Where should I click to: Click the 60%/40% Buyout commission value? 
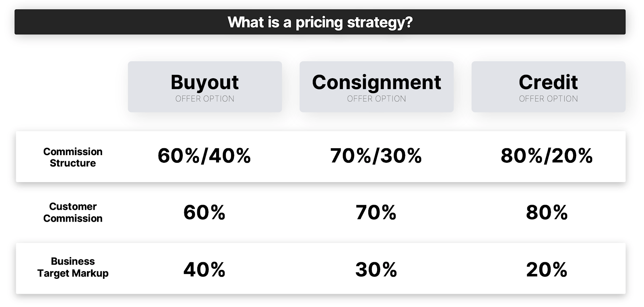pyautogui.click(x=204, y=156)
